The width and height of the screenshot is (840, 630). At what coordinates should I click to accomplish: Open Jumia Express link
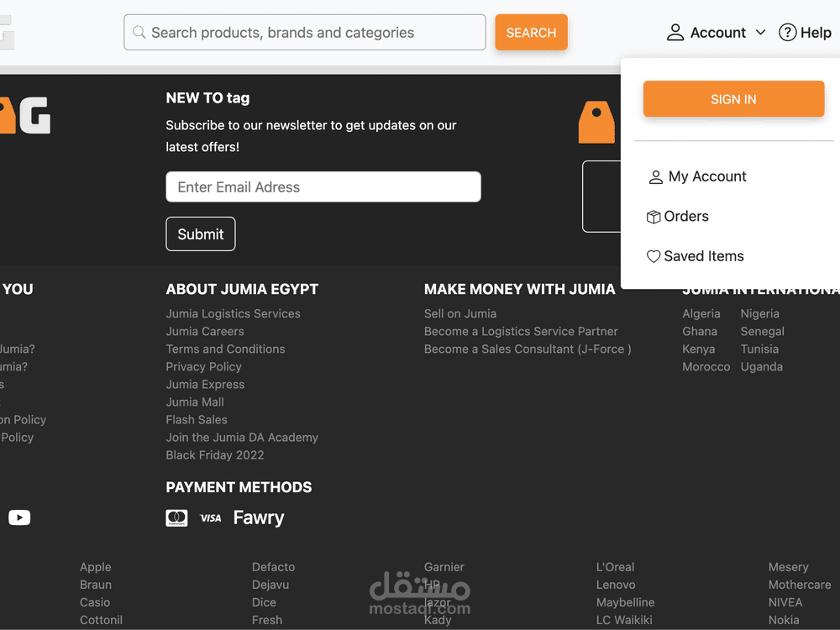pos(205,384)
